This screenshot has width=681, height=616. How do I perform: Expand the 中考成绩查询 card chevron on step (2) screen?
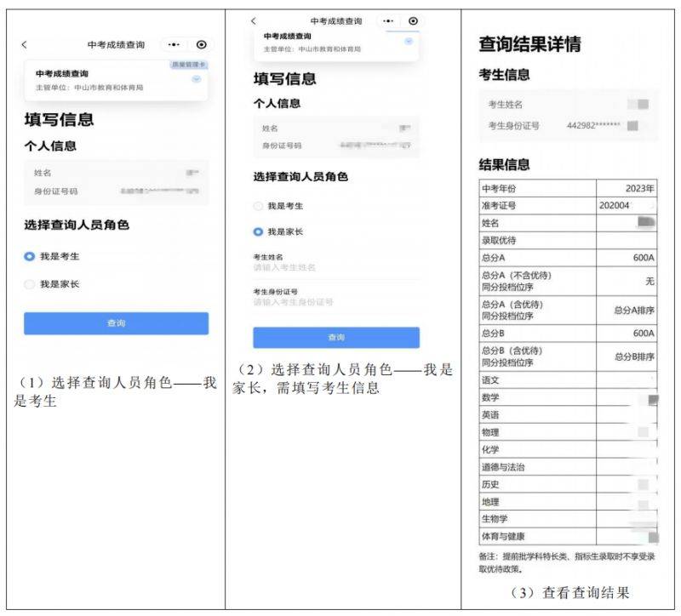(x=409, y=41)
